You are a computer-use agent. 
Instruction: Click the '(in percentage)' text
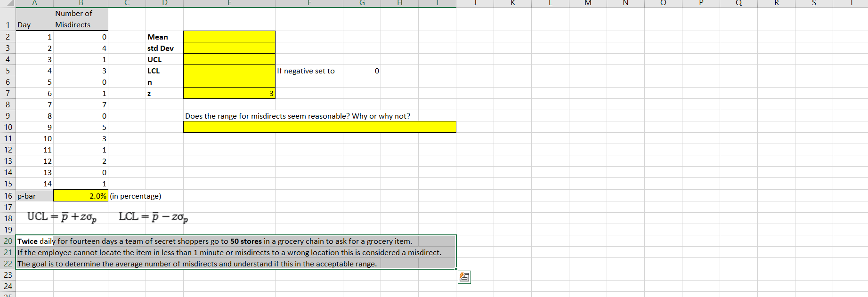tap(136, 196)
